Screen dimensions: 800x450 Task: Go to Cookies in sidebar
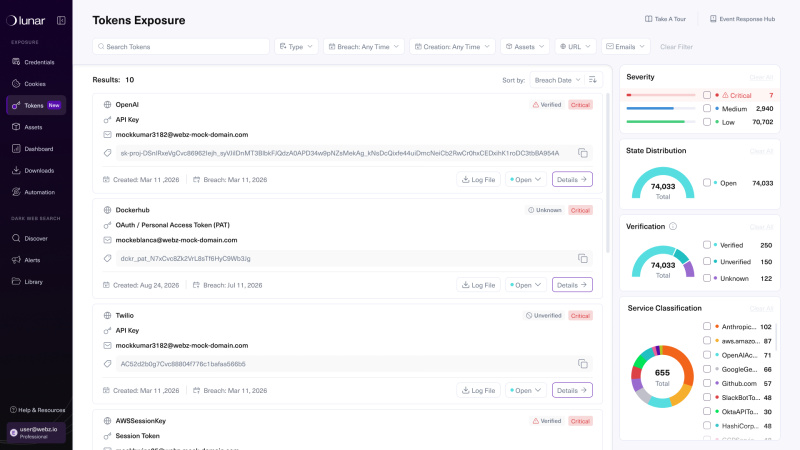(36, 84)
